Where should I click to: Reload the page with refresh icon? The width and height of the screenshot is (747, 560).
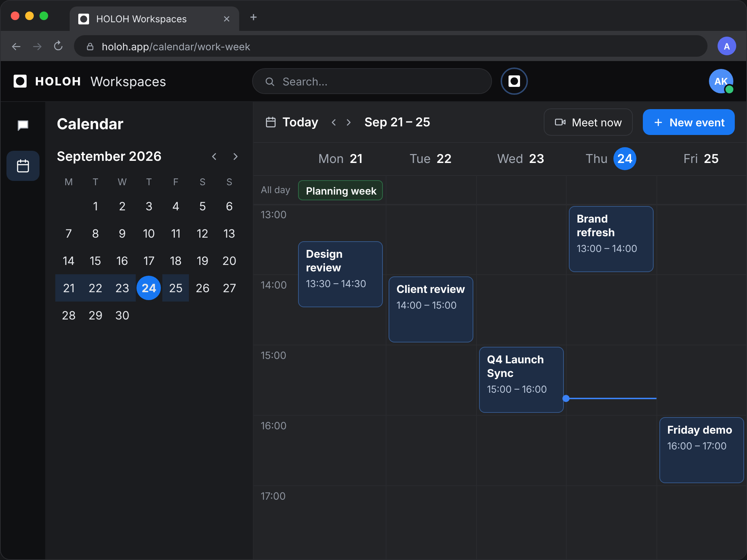[x=58, y=46]
